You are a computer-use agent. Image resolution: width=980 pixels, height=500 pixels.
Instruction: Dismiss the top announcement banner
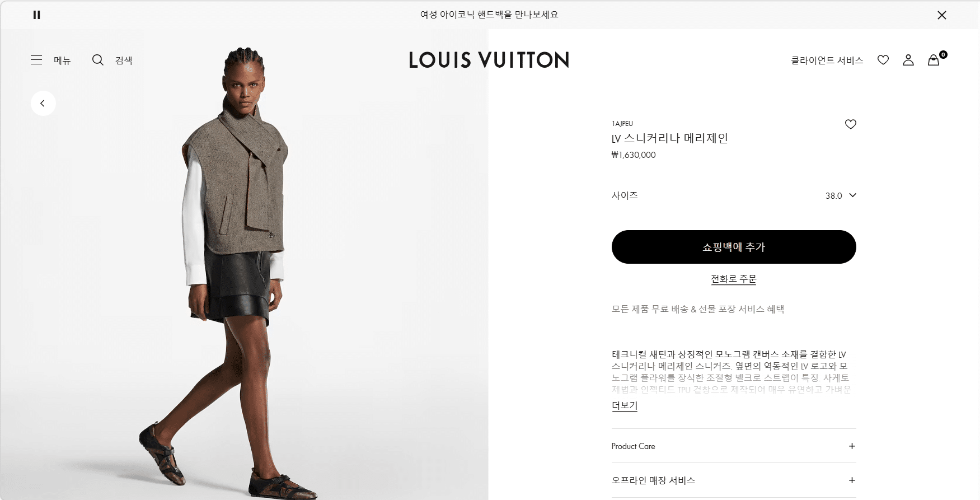[x=942, y=15]
